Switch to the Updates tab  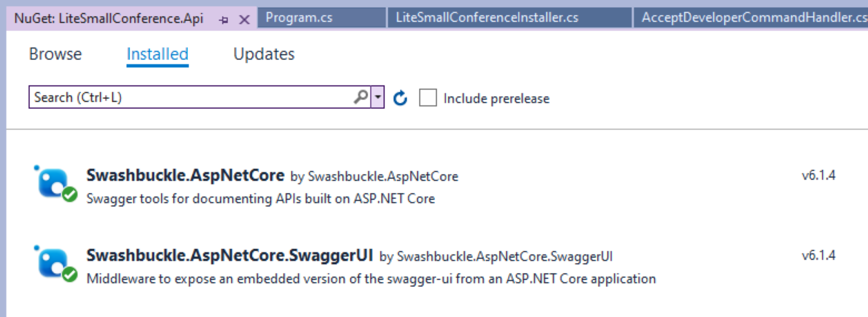[x=264, y=54]
